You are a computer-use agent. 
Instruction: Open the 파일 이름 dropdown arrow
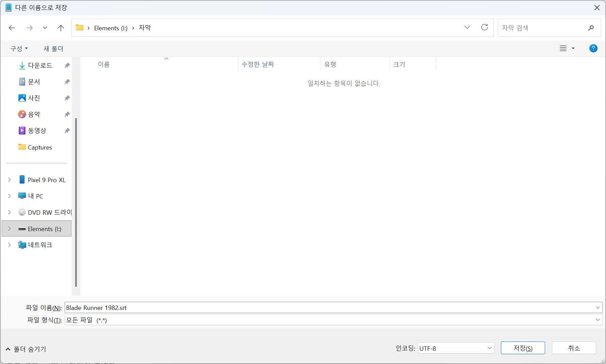pyautogui.click(x=598, y=308)
